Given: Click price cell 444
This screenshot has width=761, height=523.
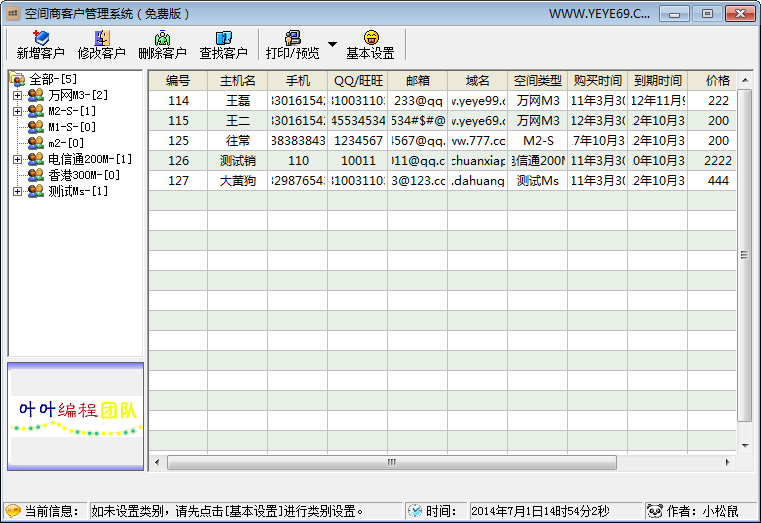Looking at the screenshot, I should coord(712,180).
